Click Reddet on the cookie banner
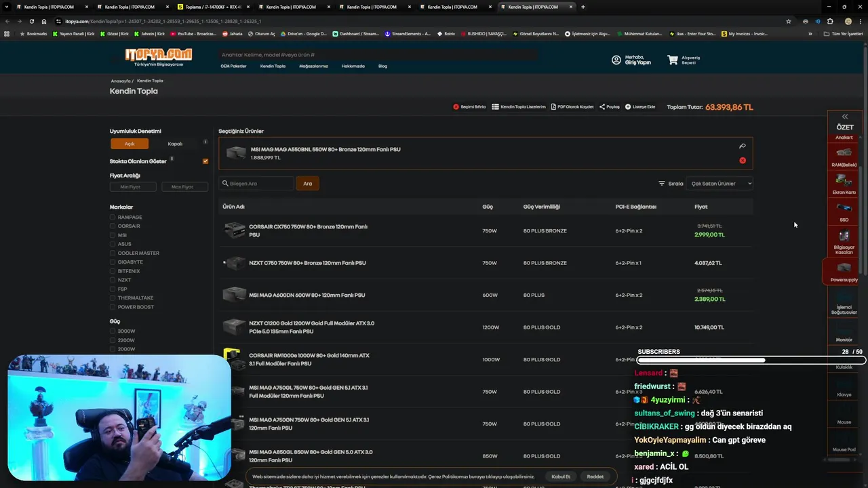The image size is (868, 488). 595,476
